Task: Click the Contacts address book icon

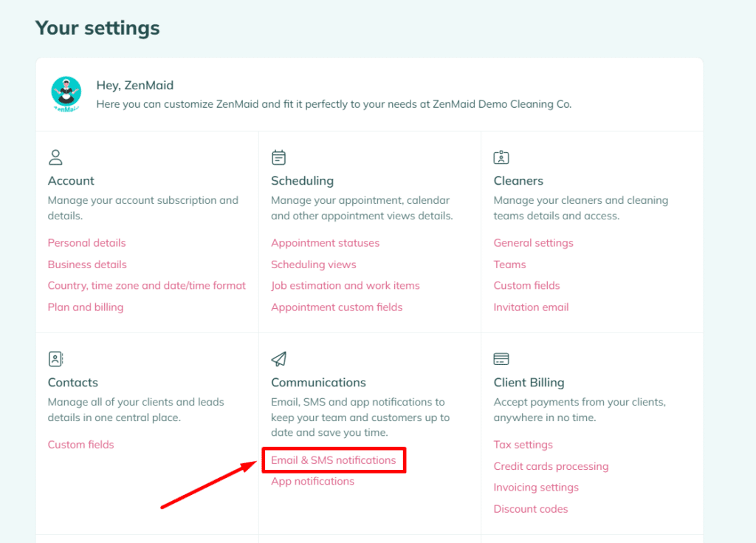Action: 55,359
